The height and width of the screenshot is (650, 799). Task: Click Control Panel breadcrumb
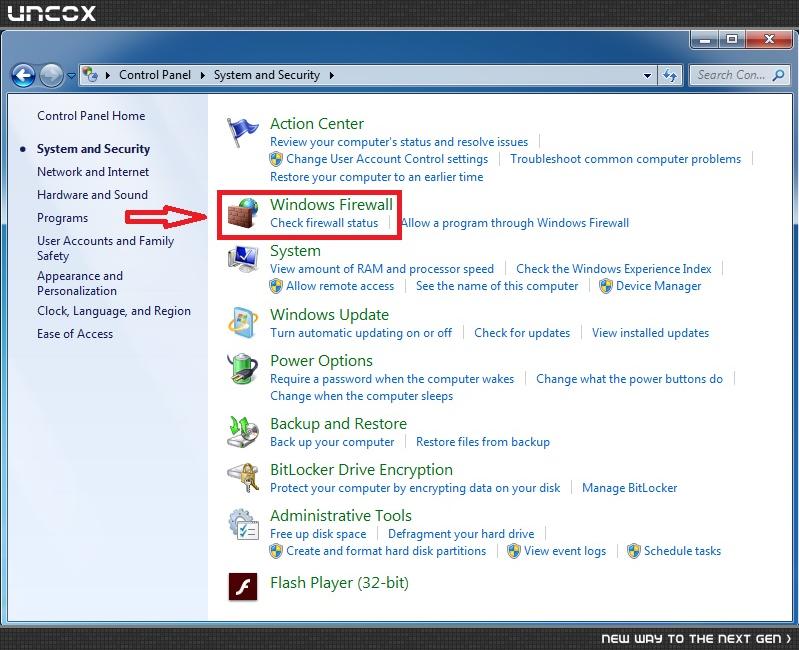[155, 75]
